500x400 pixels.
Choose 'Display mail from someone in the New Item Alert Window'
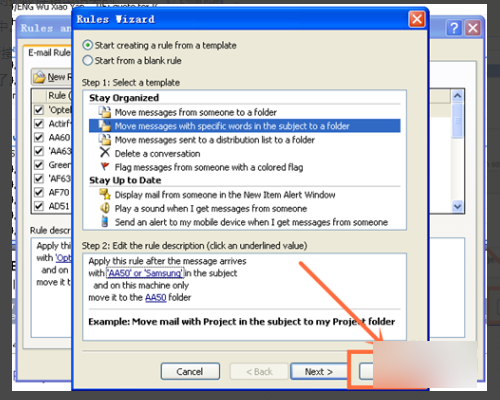pos(225,195)
